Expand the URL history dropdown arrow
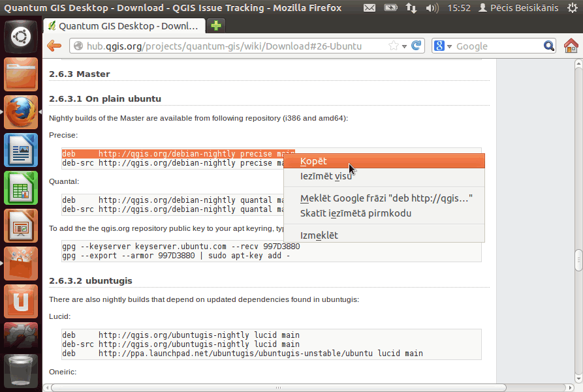This screenshot has width=583, height=392. pyautogui.click(x=404, y=46)
